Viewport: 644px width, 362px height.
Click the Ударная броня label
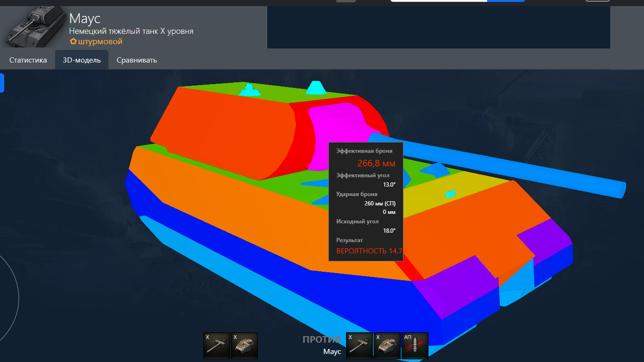coord(357,194)
